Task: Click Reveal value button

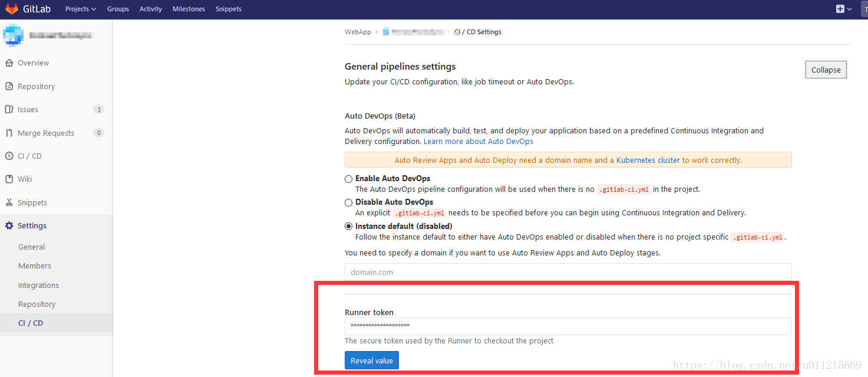Action: coord(372,360)
